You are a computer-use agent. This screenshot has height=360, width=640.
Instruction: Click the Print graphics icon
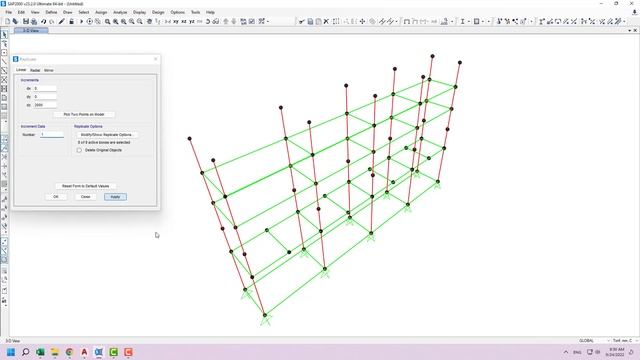(x=34, y=21)
